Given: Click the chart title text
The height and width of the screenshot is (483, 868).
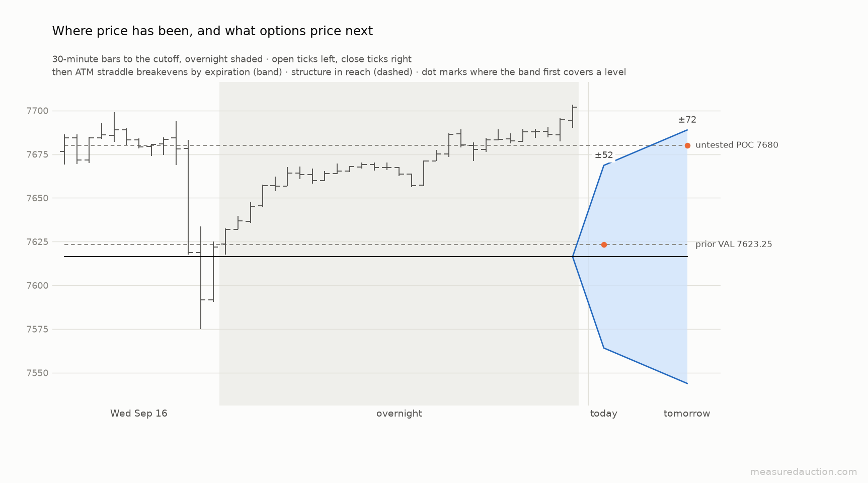Looking at the screenshot, I should (212, 31).
